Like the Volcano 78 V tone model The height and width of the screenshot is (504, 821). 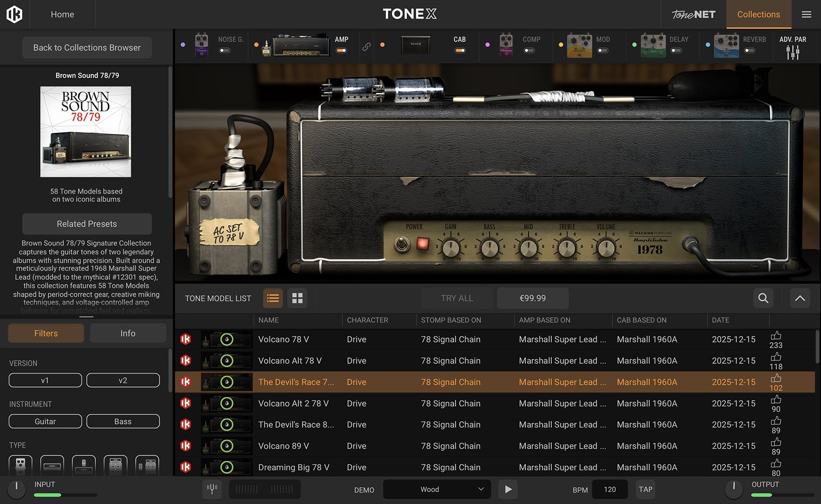[x=775, y=336]
